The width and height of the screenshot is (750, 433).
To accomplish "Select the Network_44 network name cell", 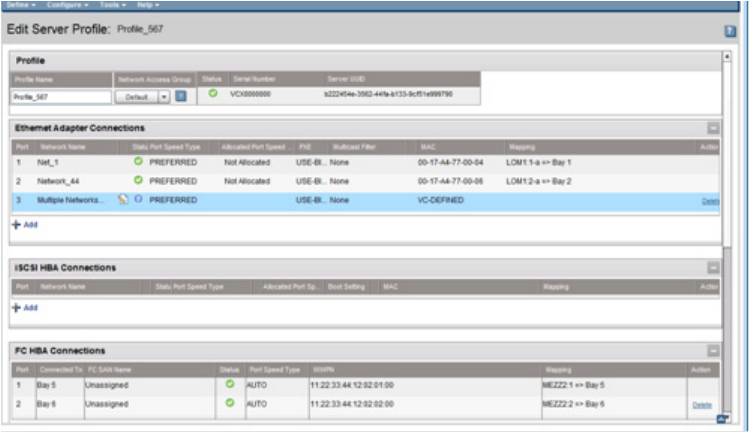I will click(x=58, y=181).
